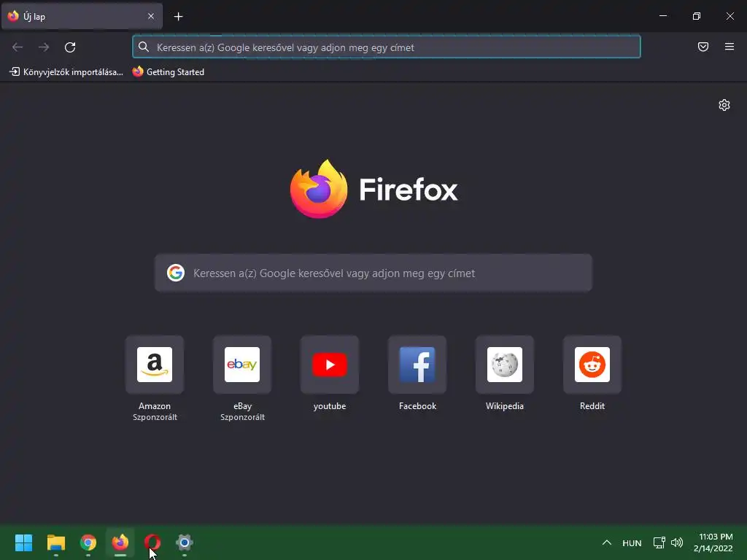Open the Reddit shortcut tile
Viewport: 747px width, 560px height.
click(x=592, y=365)
